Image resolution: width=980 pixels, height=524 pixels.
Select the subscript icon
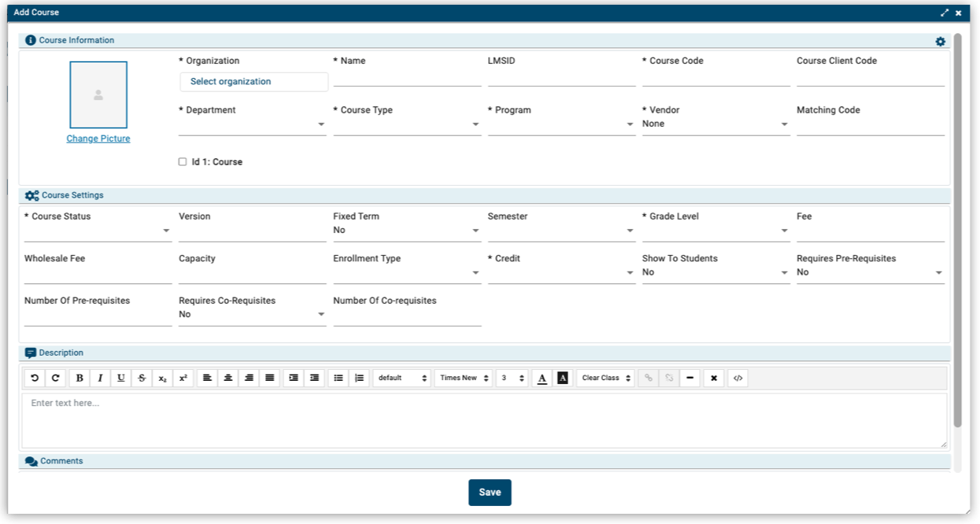163,378
